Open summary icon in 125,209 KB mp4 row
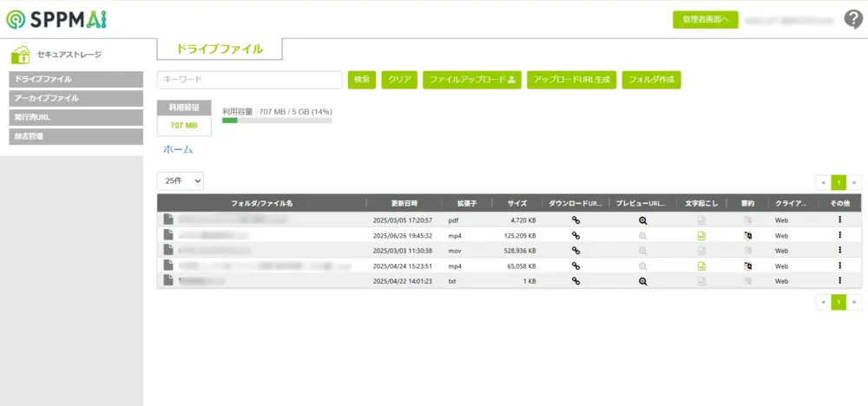The height and width of the screenshot is (406, 868). pos(748,236)
